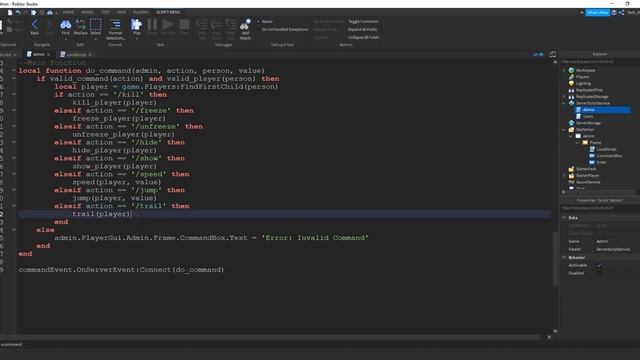The height and width of the screenshot is (360, 640).
Task: Click Toggle Comment action
Action: [363, 22]
